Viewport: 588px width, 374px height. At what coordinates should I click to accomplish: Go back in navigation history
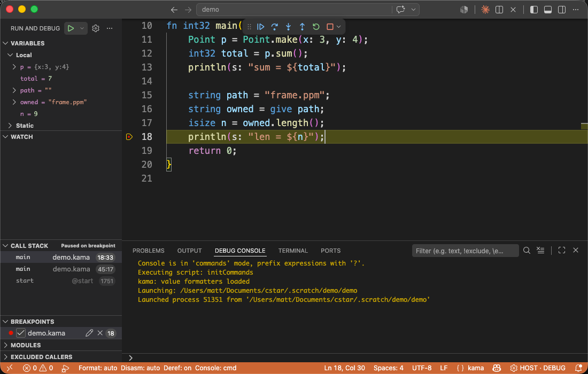(x=174, y=10)
